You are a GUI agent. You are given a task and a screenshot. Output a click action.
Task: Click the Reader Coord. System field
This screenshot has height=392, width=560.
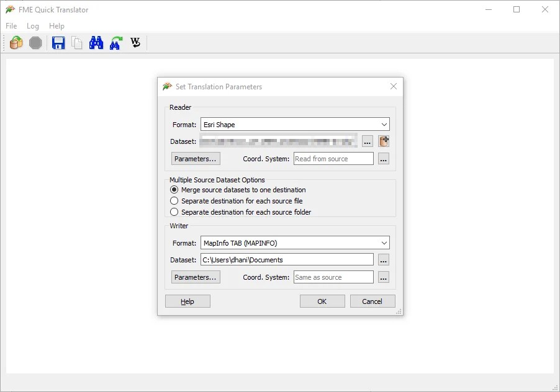(x=333, y=159)
